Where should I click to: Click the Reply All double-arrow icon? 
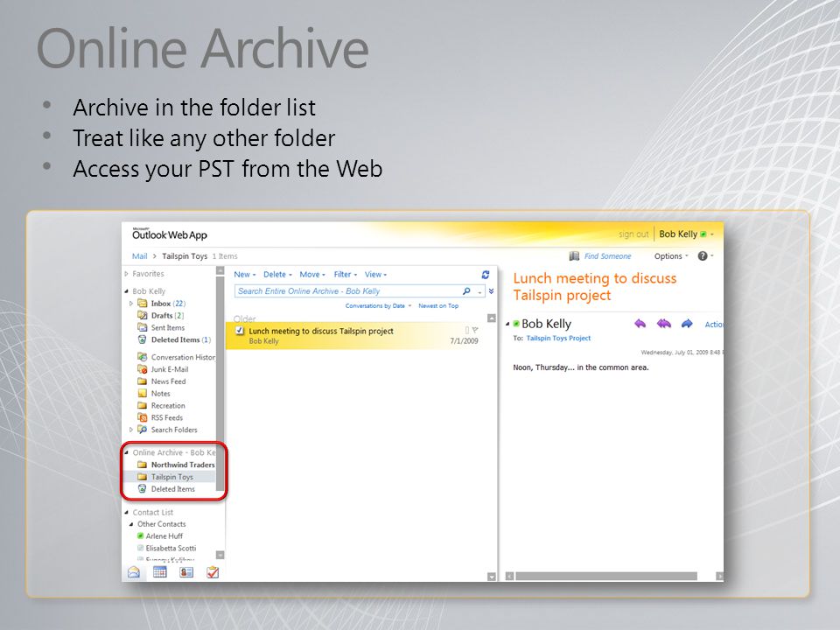tap(664, 324)
